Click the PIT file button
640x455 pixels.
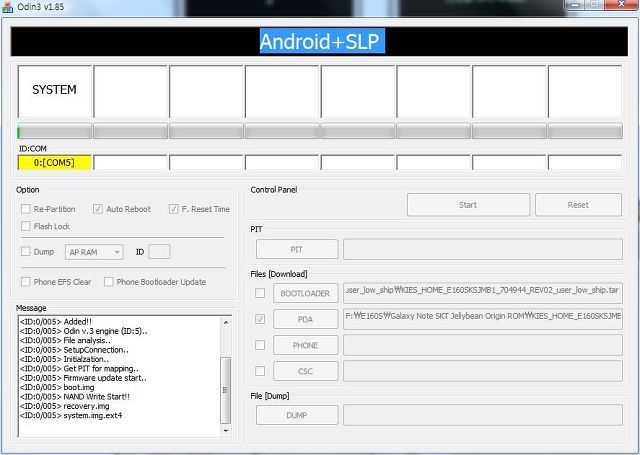[297, 249]
